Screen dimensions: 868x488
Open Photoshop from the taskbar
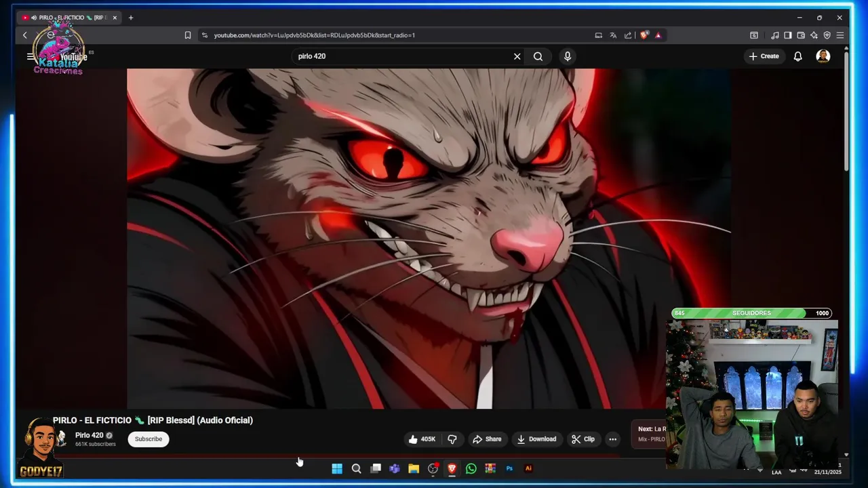[509, 468]
